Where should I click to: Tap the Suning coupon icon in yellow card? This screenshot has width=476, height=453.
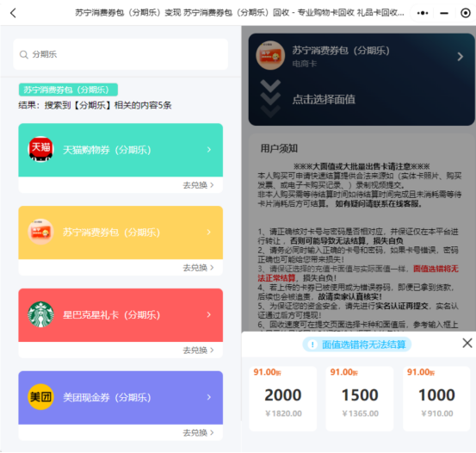pyautogui.click(x=40, y=232)
